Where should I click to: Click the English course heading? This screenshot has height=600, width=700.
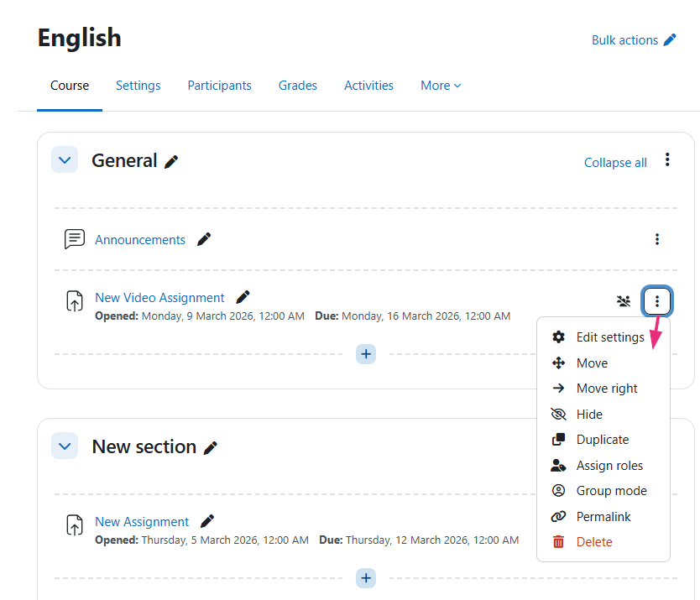(x=80, y=38)
